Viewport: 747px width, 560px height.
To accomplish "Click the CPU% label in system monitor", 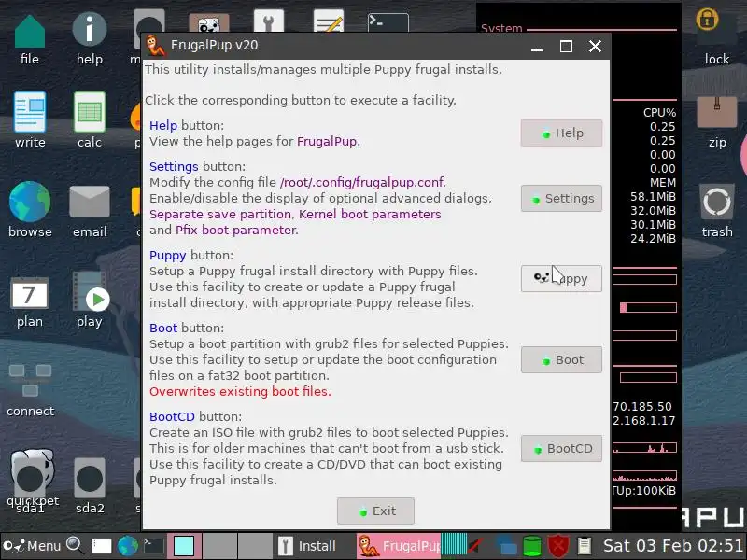I will point(659,113).
